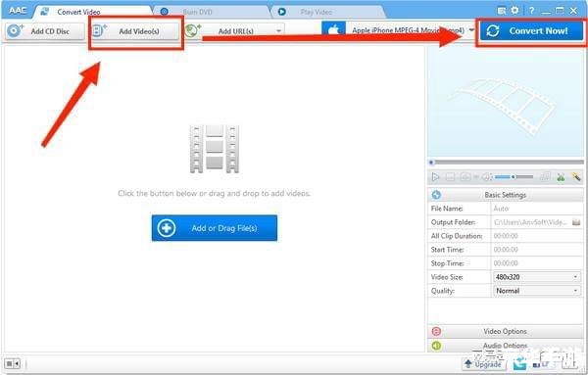
Task: Expand the Video Options section
Action: pos(506,331)
